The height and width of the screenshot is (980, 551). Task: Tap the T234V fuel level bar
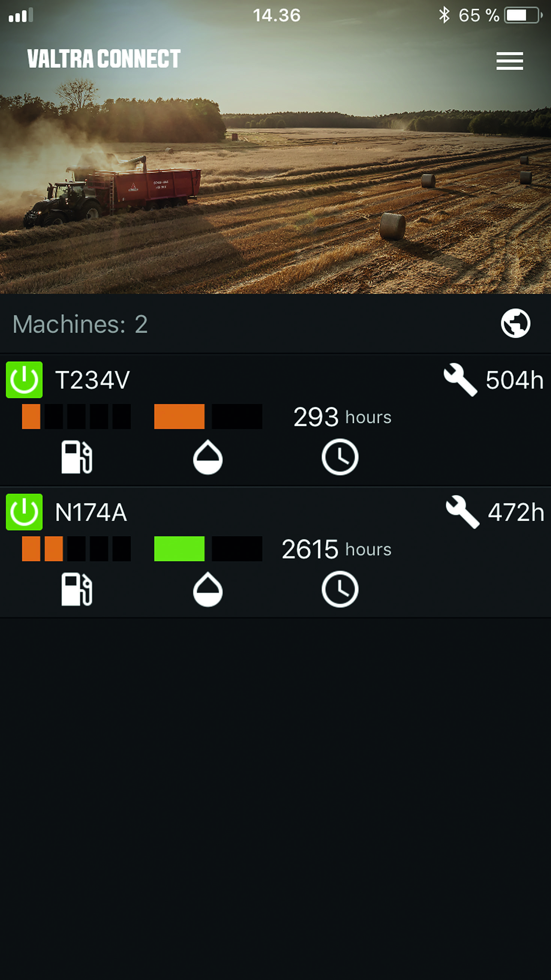[77, 417]
